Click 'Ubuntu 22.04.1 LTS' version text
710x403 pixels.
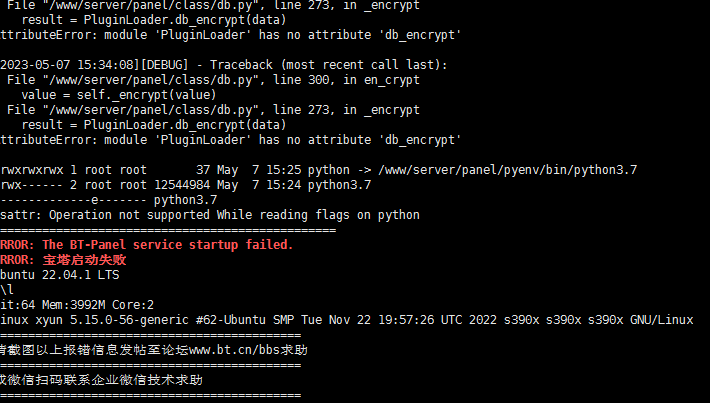click(59, 275)
